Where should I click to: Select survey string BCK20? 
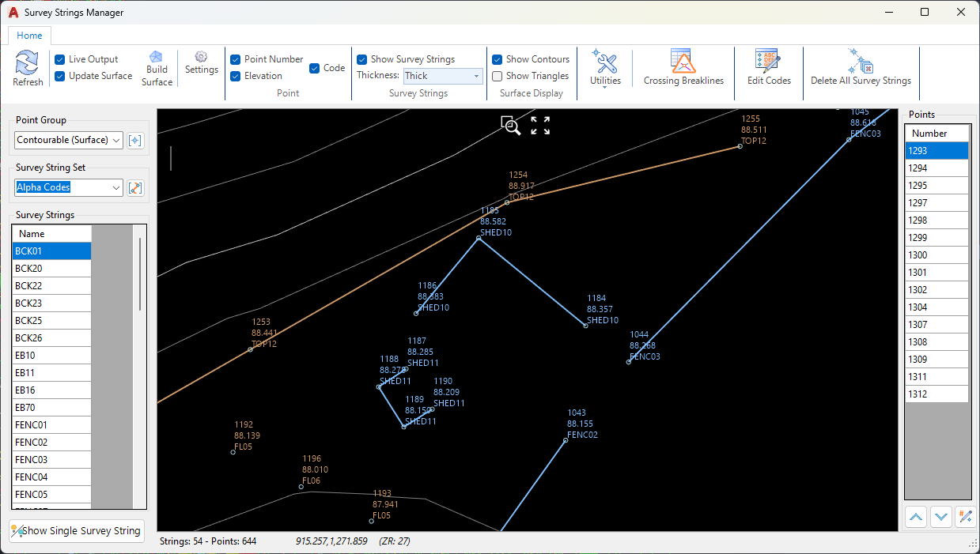click(51, 269)
